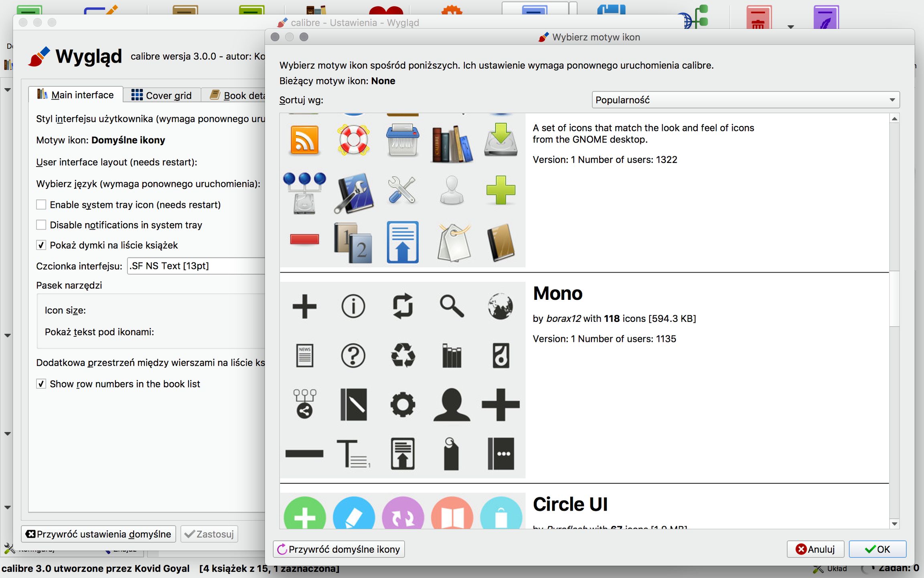Click Przywróć domyślne ikony button
Screen dimensions: 924x578
(339, 549)
